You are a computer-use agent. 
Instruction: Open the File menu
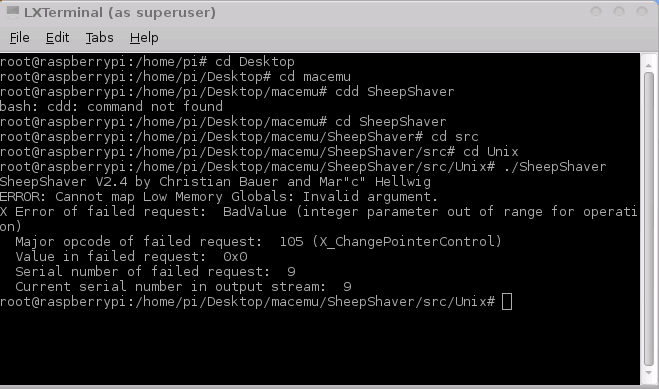click(x=20, y=38)
